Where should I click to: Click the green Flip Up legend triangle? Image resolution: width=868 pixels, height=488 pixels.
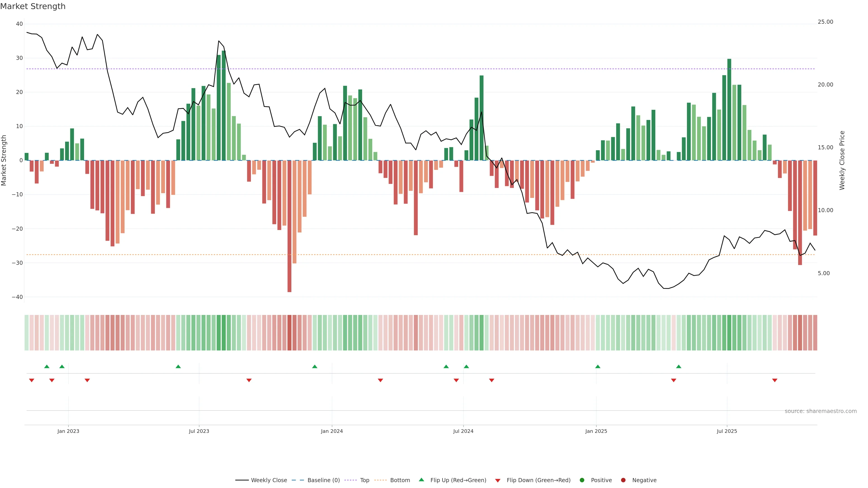pyautogui.click(x=421, y=480)
